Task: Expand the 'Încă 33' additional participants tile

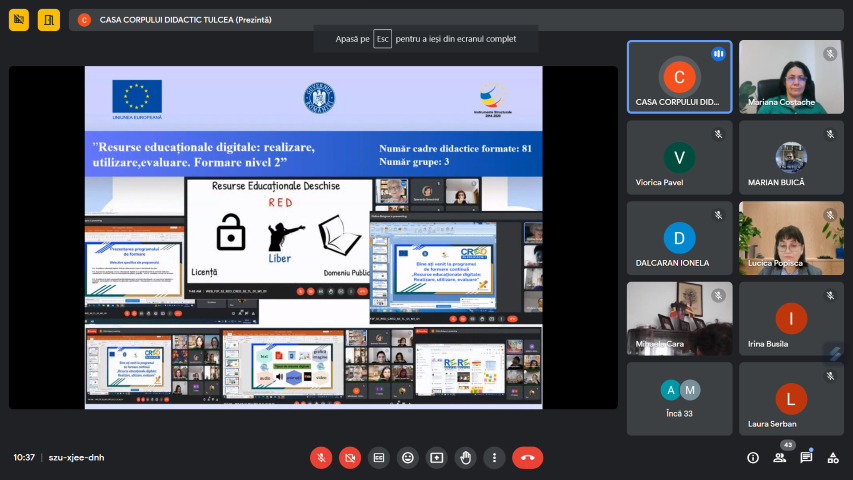Action: tap(679, 398)
